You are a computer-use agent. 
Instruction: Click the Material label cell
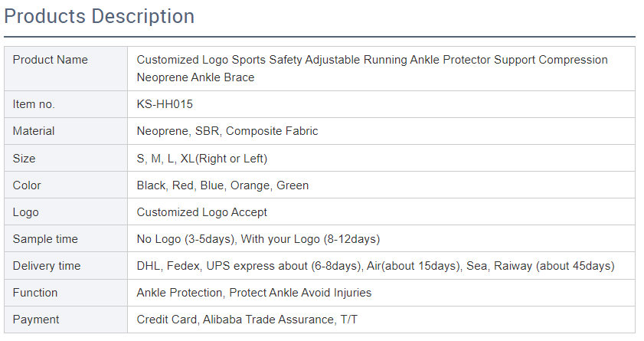tap(34, 131)
